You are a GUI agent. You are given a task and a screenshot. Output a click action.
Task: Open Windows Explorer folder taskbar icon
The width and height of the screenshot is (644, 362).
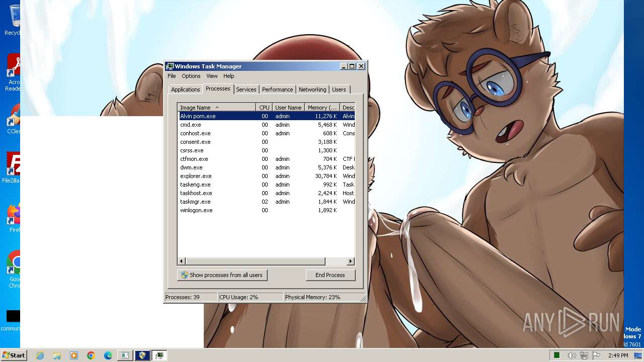click(x=57, y=355)
